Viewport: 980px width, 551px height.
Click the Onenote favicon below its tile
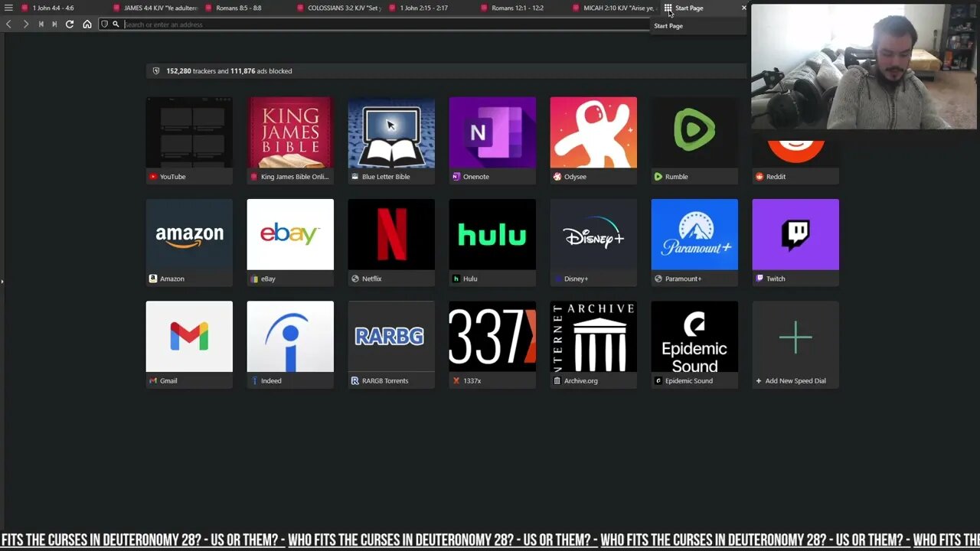coord(456,177)
